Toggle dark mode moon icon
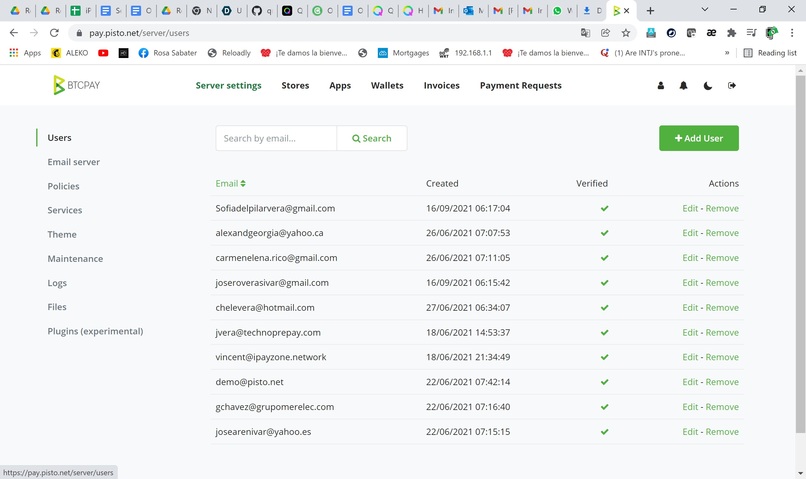The height and width of the screenshot is (479, 806). coord(708,85)
